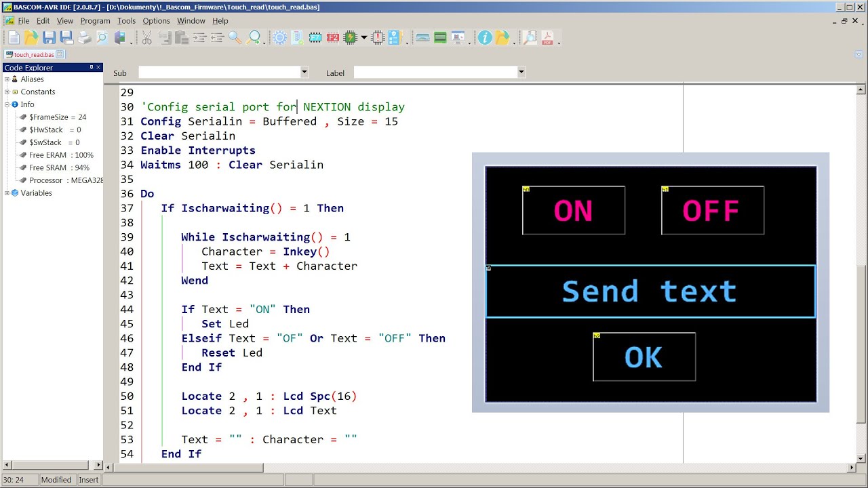
Task: Click 'Config Serialin = Buffered' line
Action: [x=269, y=121]
